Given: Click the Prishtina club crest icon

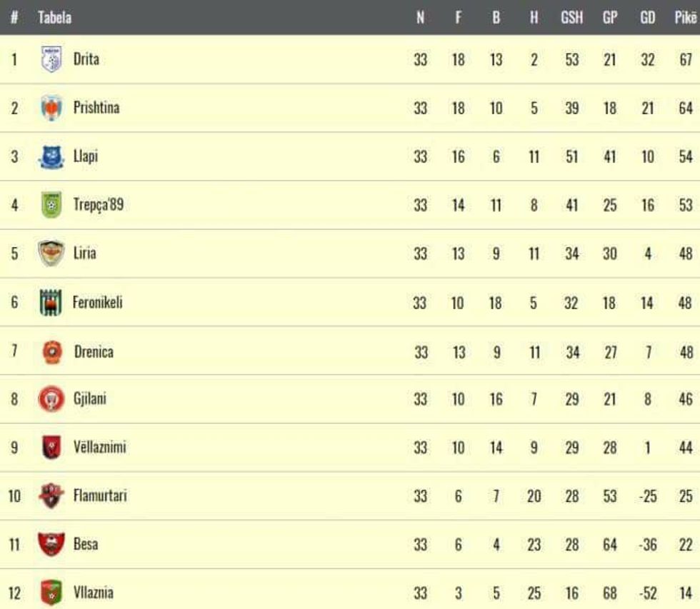Looking at the screenshot, I should 51,108.
